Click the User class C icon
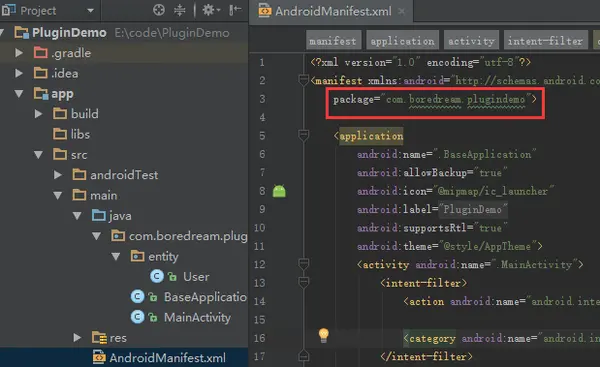 coord(157,276)
